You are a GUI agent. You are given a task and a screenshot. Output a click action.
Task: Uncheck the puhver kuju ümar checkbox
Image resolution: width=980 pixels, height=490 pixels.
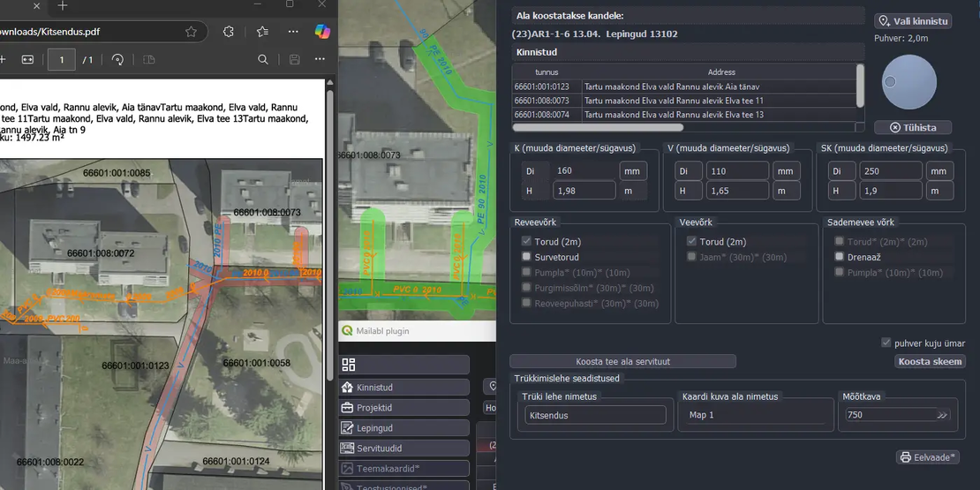(x=886, y=343)
